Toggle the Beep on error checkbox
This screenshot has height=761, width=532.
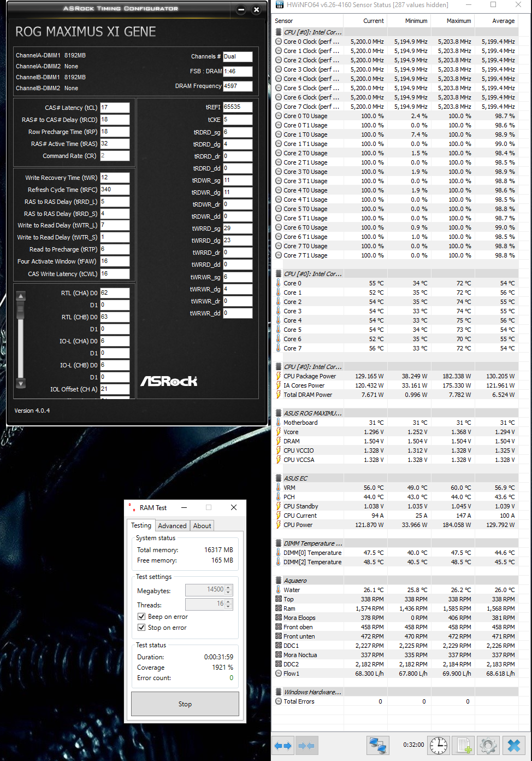coord(141,617)
